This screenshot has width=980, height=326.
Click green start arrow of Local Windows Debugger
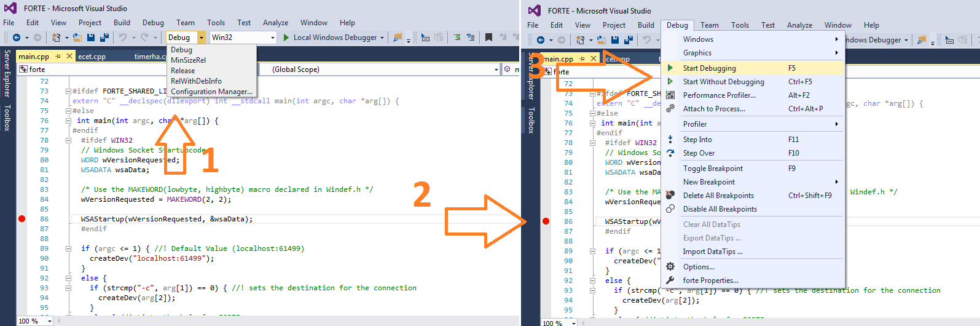pos(286,38)
